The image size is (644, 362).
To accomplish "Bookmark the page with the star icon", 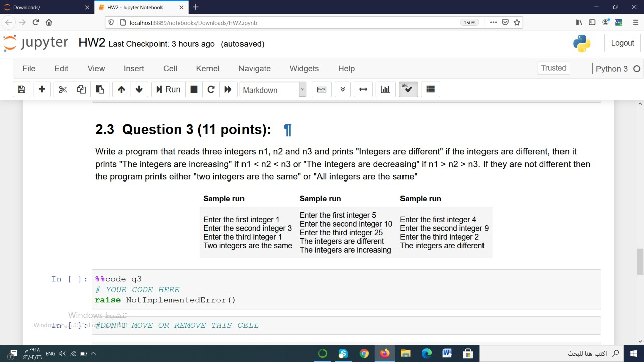I will [517, 22].
